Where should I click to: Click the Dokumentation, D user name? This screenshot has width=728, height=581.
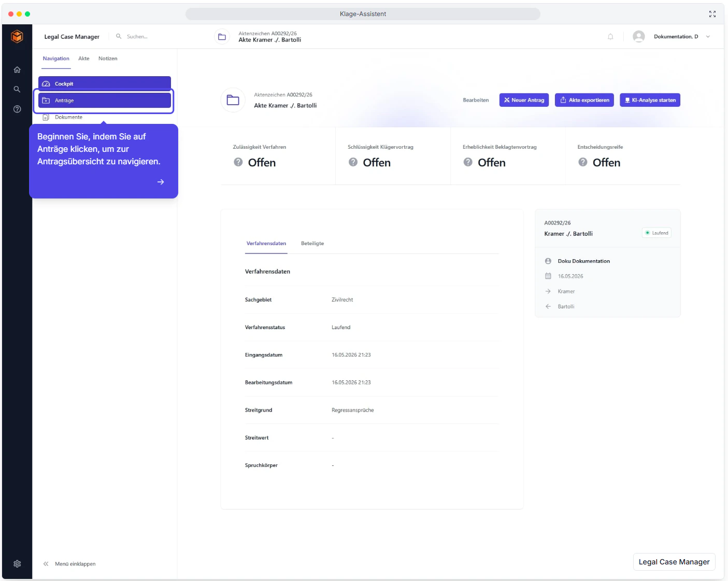pyautogui.click(x=676, y=37)
